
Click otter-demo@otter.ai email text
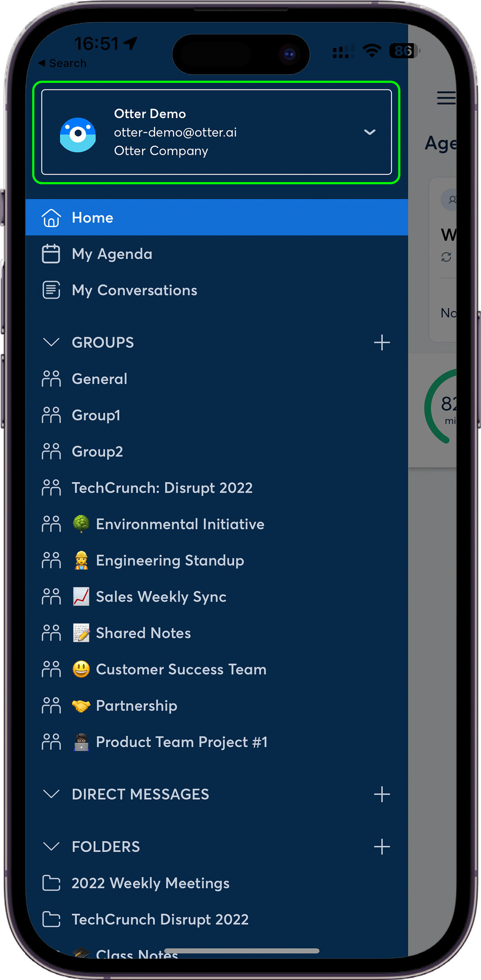(x=175, y=132)
